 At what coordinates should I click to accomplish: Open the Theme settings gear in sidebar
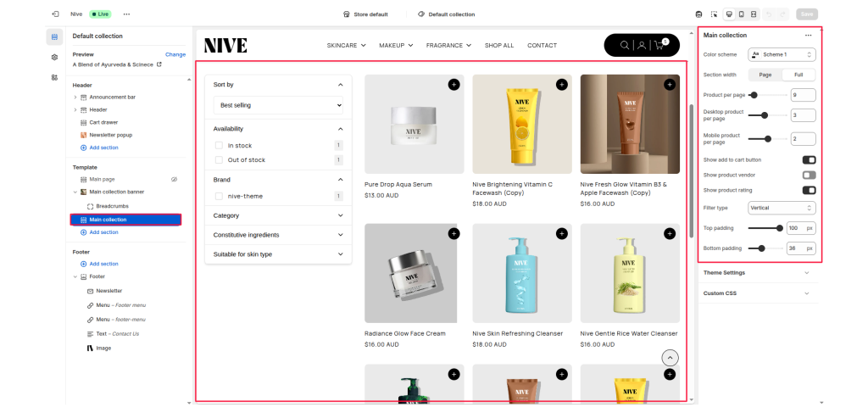pos(54,57)
